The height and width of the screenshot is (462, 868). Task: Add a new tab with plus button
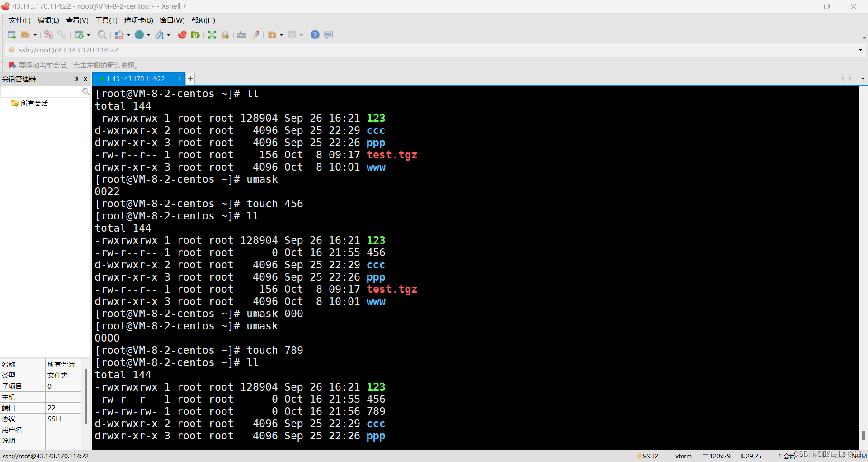(x=190, y=79)
